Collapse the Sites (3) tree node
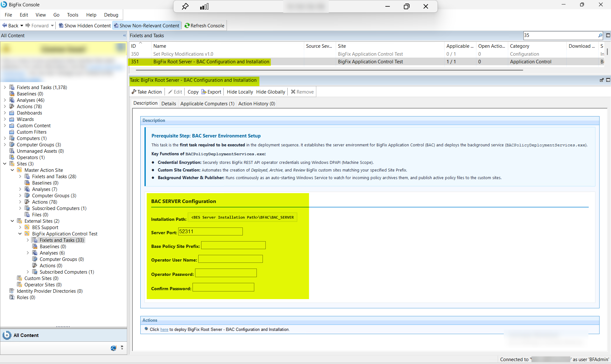The image size is (611, 364). tap(5, 164)
